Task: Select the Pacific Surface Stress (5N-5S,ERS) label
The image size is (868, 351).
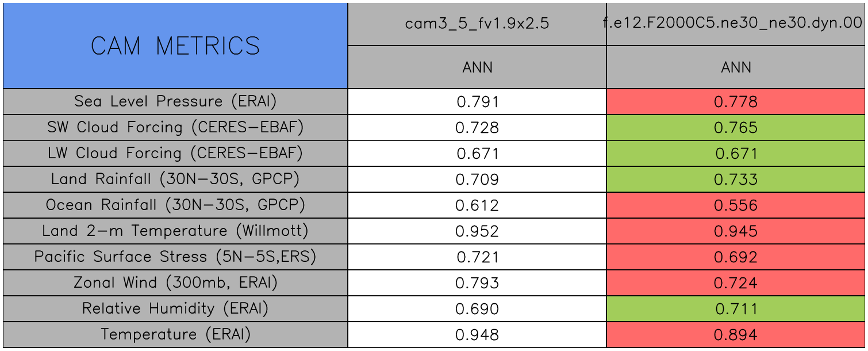Action: click(175, 257)
